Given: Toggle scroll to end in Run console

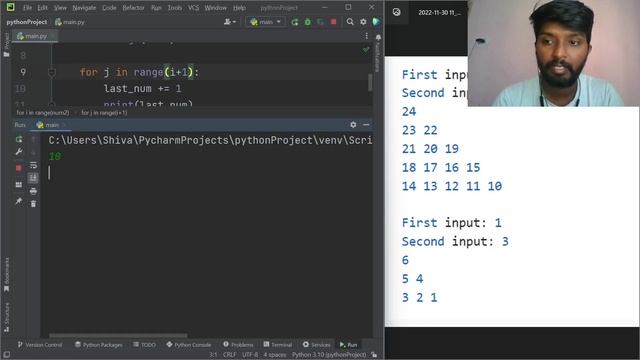Looking at the screenshot, I should [x=33, y=178].
